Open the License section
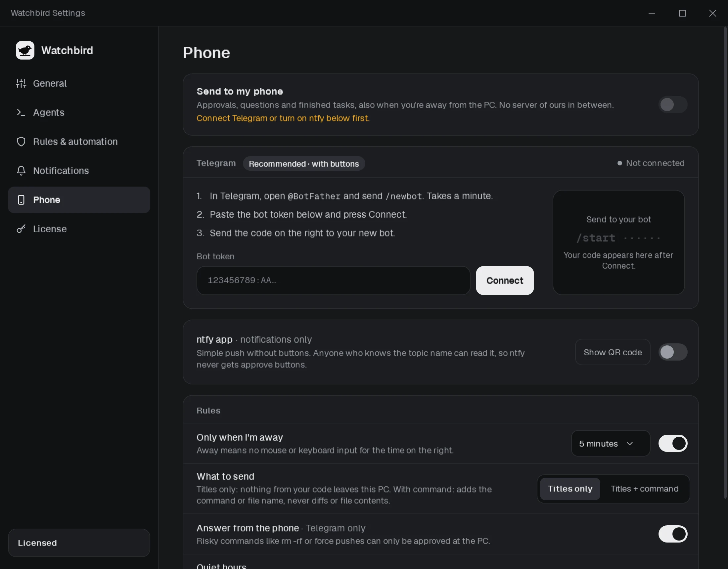This screenshot has width=728, height=569. [x=79, y=229]
